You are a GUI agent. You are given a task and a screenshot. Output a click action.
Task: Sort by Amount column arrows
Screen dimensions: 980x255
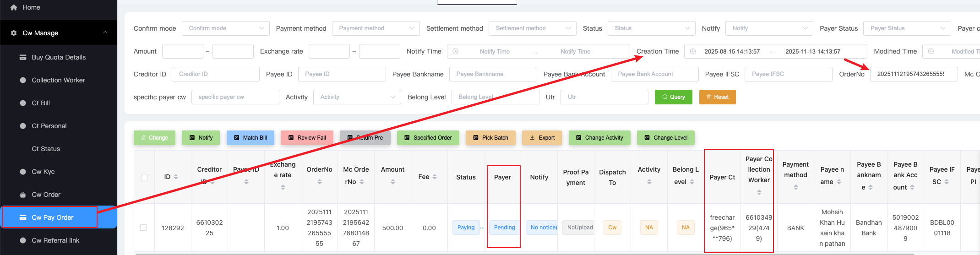(x=392, y=182)
